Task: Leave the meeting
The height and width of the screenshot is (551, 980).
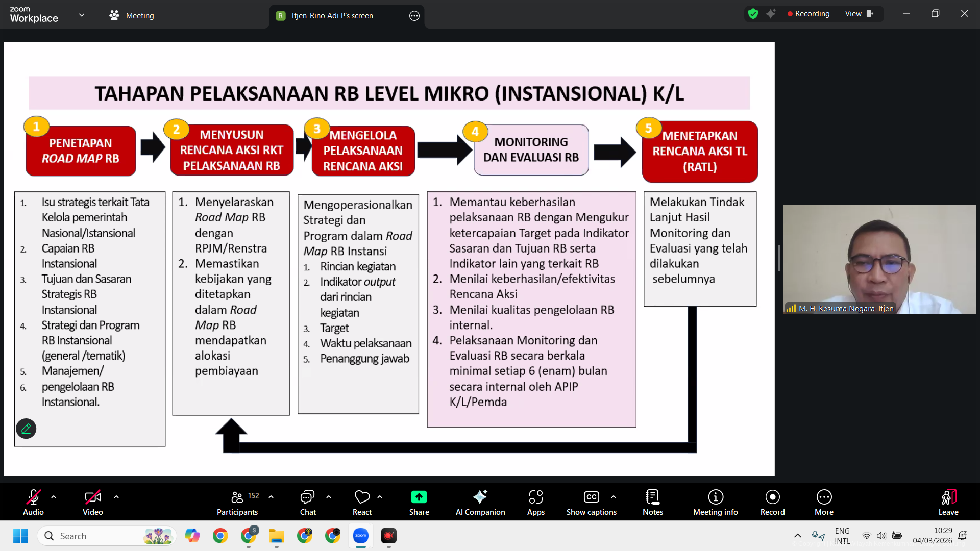Action: pos(948,503)
